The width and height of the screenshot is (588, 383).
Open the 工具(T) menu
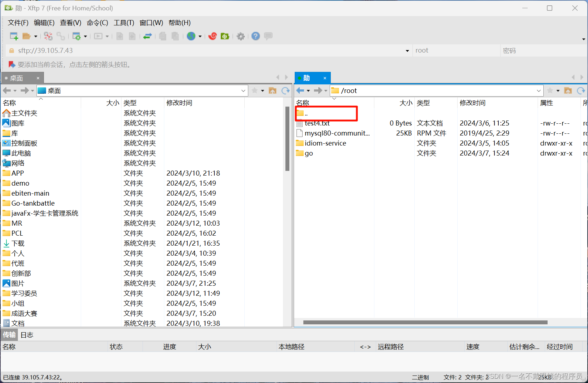[124, 23]
